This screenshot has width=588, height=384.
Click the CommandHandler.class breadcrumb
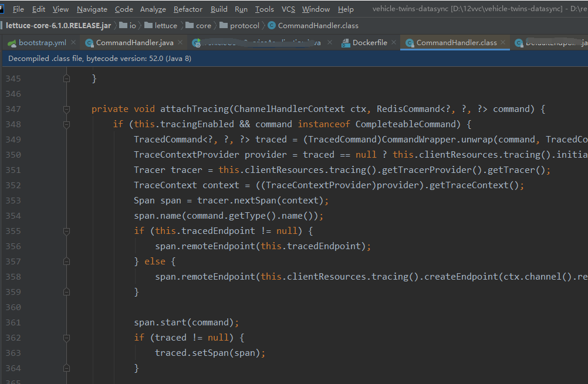(x=313, y=25)
